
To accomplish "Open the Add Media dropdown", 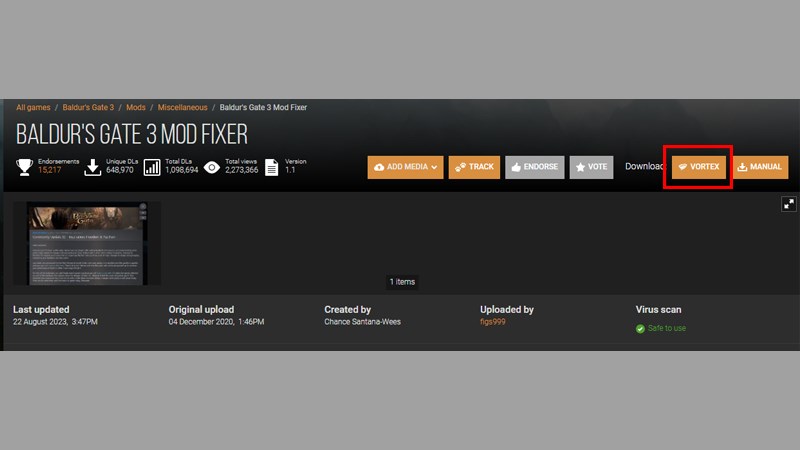I will click(x=405, y=167).
